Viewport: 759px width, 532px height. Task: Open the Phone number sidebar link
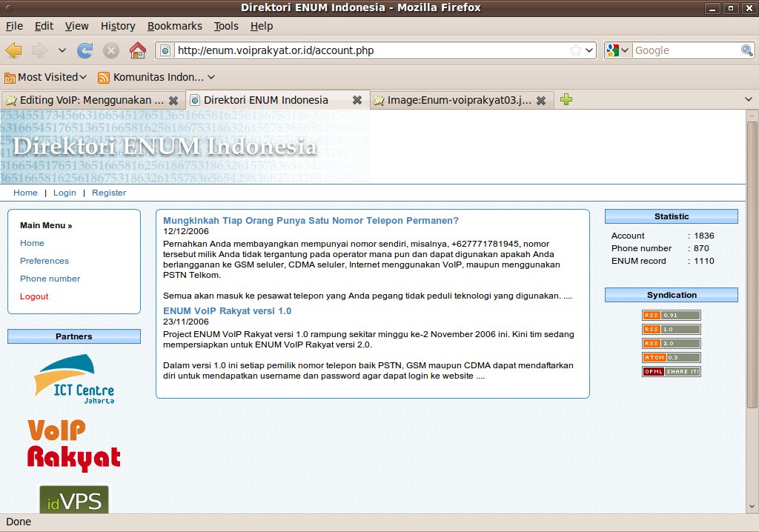[x=50, y=279]
